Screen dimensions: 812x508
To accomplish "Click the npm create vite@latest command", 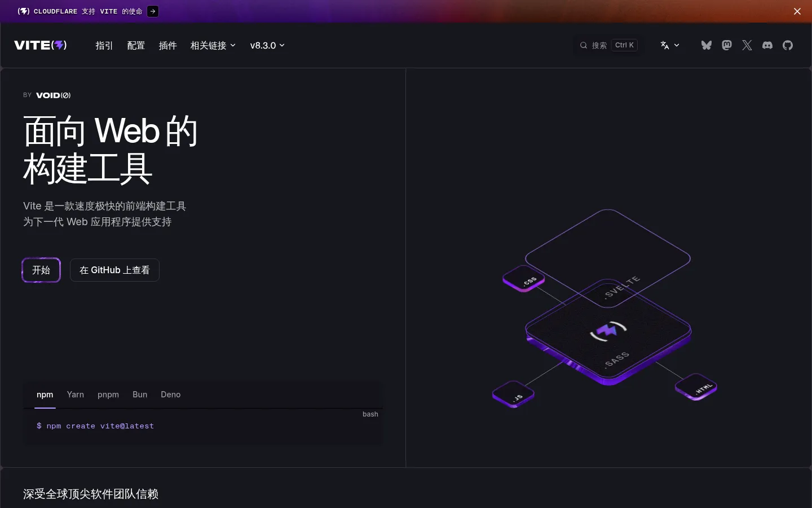I will (95, 426).
